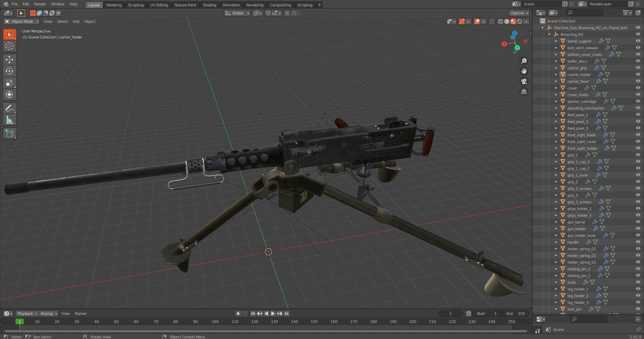The image size is (644, 339).
Task: Click the Blender logo icon
Action: (x=6, y=4)
